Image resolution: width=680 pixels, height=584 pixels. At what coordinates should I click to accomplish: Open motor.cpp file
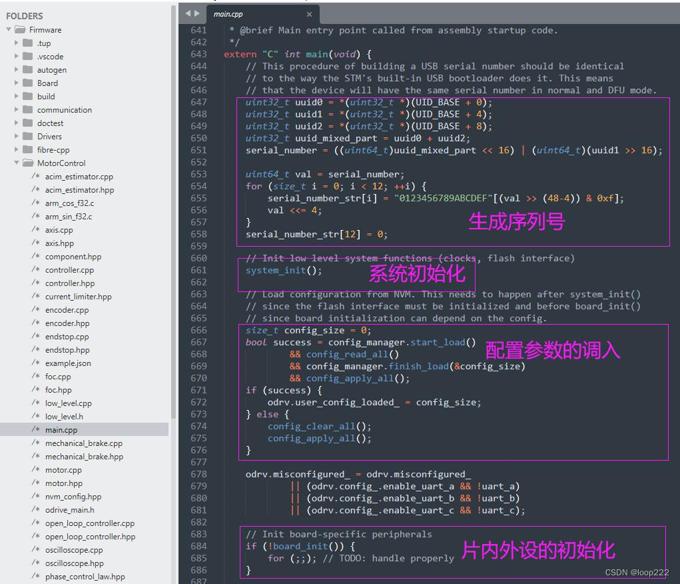(63, 470)
